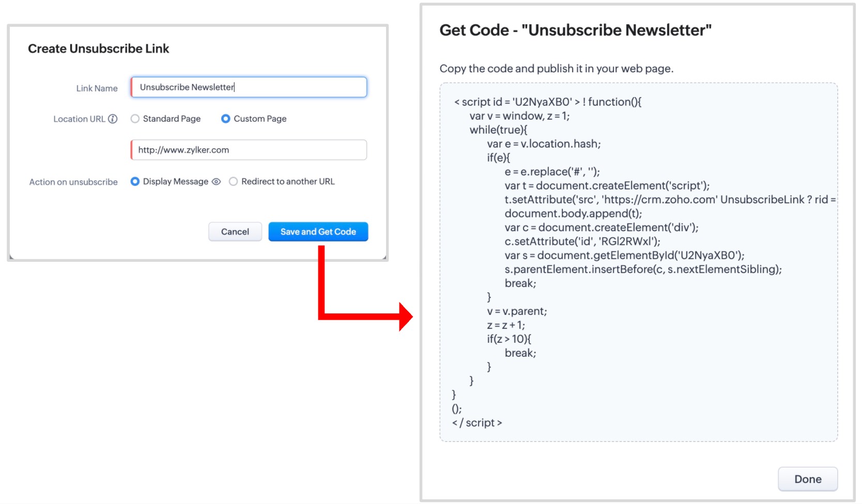Click the closing script tag line
The height and width of the screenshot is (504, 862).
point(477,423)
